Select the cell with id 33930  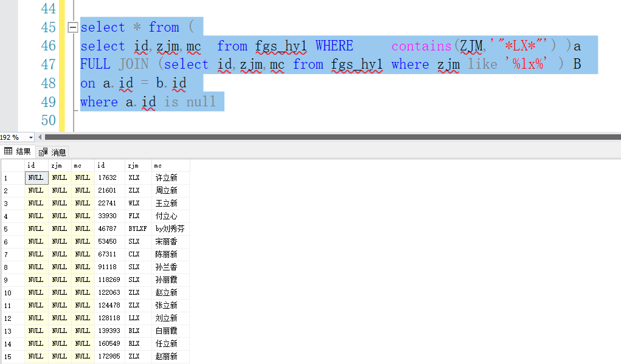pyautogui.click(x=109, y=216)
